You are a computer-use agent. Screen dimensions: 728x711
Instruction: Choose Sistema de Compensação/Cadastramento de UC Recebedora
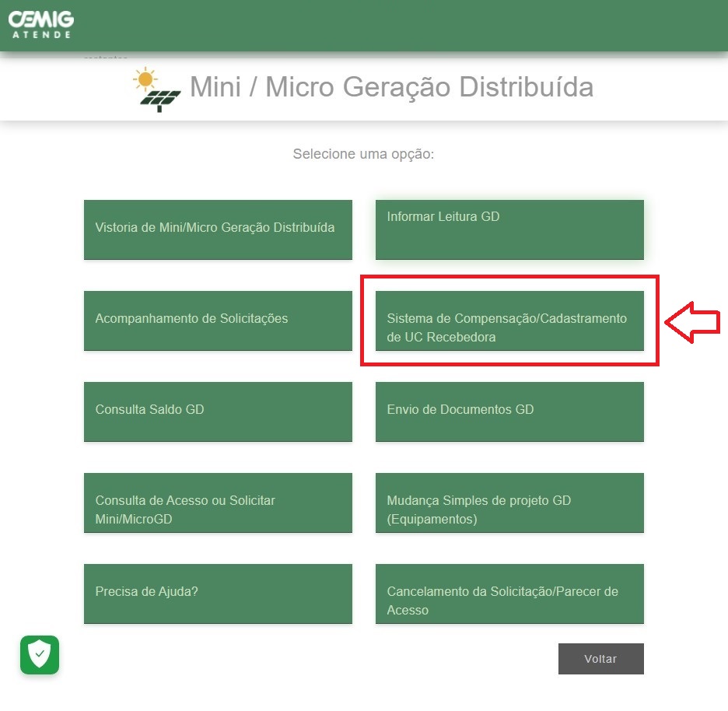509,320
